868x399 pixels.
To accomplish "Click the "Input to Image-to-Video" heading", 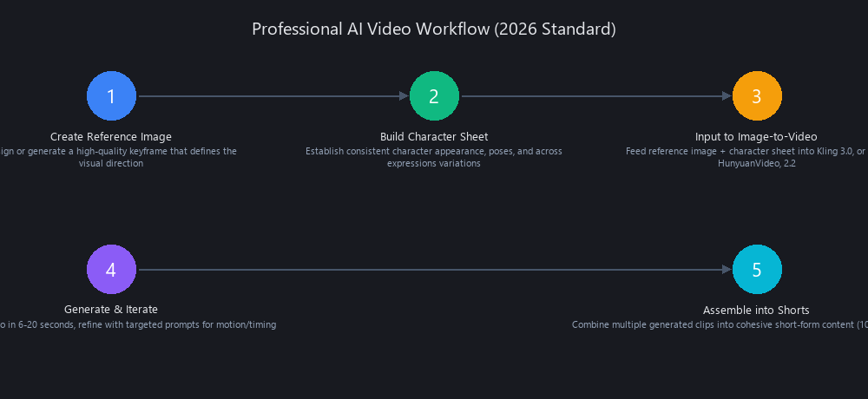I will coord(756,137).
